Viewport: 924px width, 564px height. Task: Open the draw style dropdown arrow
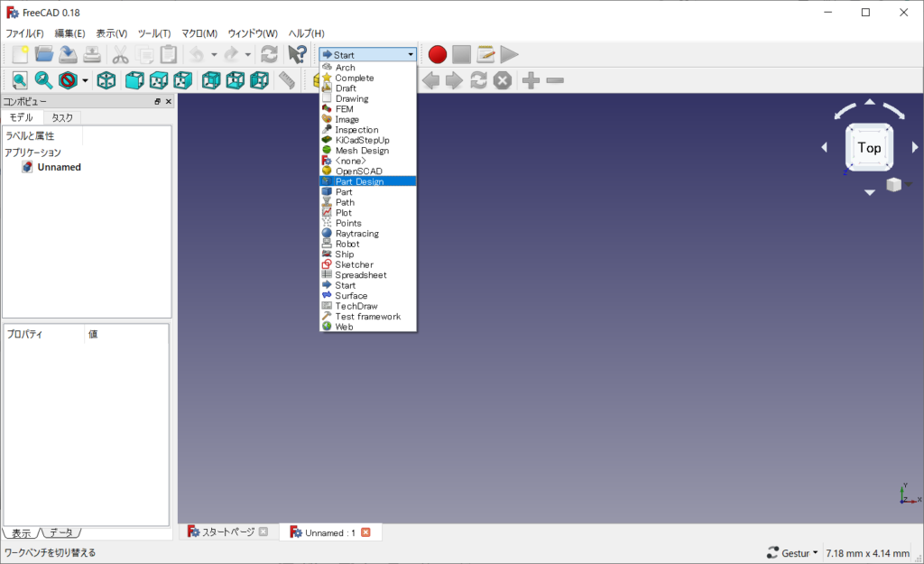pos(85,80)
